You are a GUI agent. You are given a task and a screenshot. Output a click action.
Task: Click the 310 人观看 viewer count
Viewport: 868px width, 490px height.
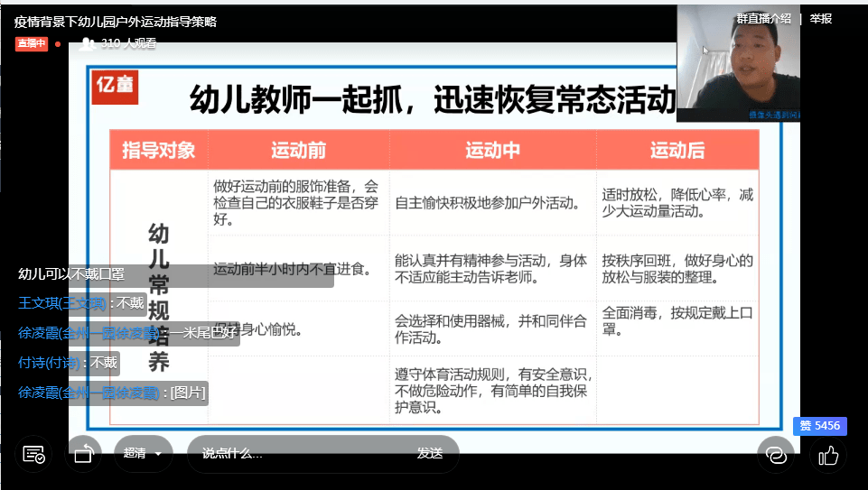coord(128,43)
